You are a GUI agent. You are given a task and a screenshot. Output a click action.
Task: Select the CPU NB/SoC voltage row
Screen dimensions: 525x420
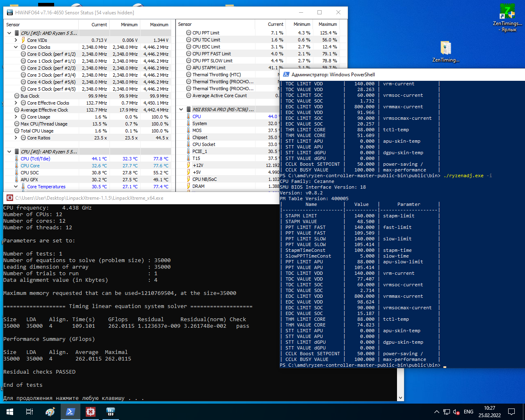pyautogui.click(x=228, y=179)
